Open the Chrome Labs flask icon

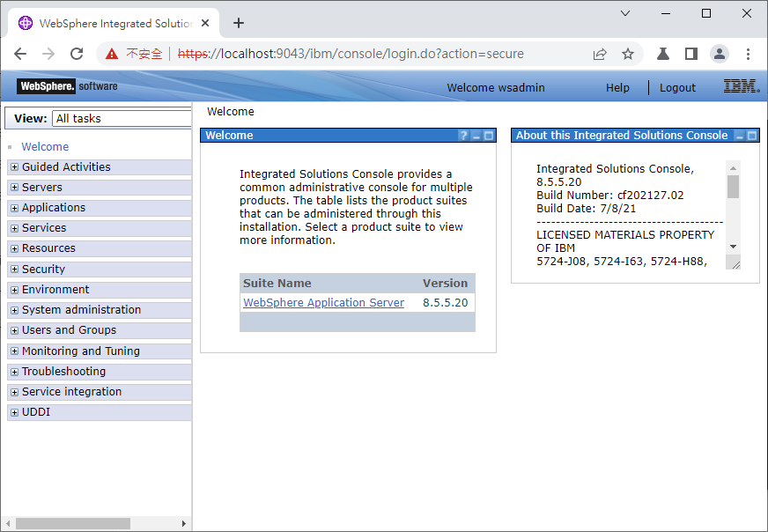663,54
